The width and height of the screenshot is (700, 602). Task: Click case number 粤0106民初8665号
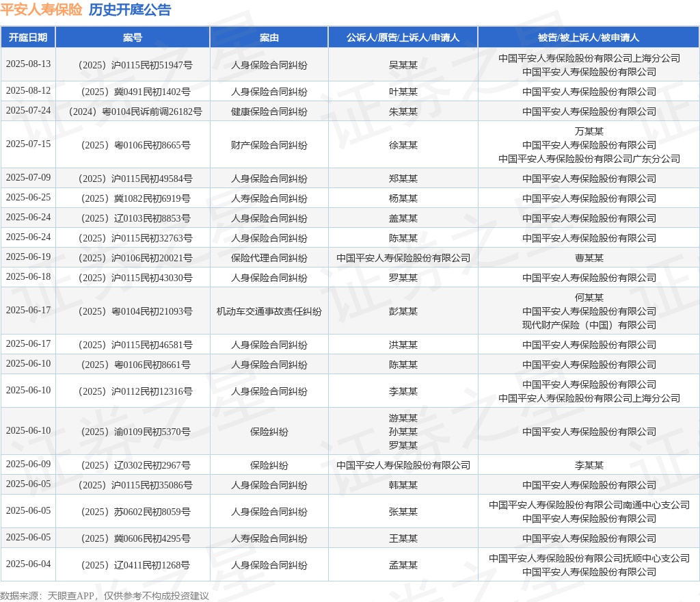[x=136, y=145]
